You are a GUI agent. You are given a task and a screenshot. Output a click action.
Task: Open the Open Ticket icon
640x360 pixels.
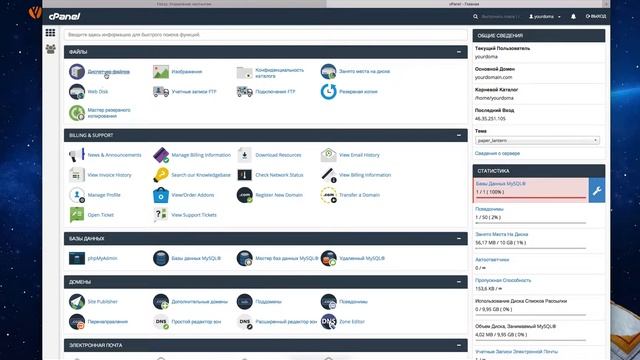click(77, 215)
